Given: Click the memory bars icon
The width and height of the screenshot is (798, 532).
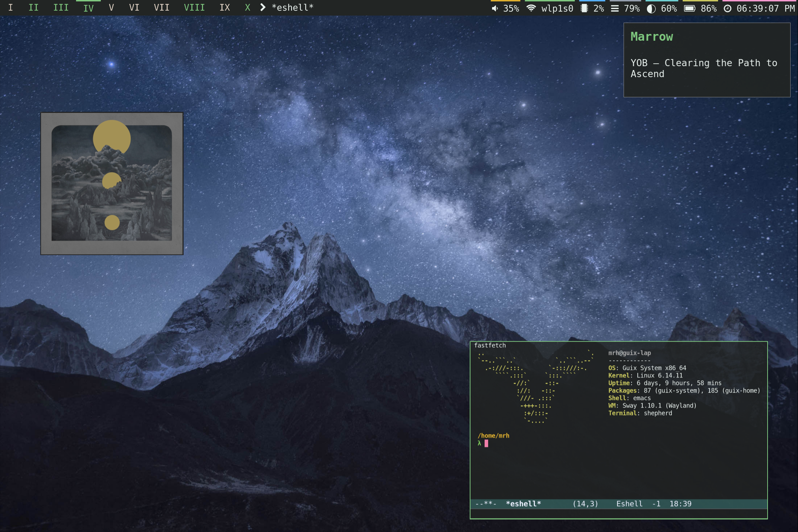Looking at the screenshot, I should 615,8.
